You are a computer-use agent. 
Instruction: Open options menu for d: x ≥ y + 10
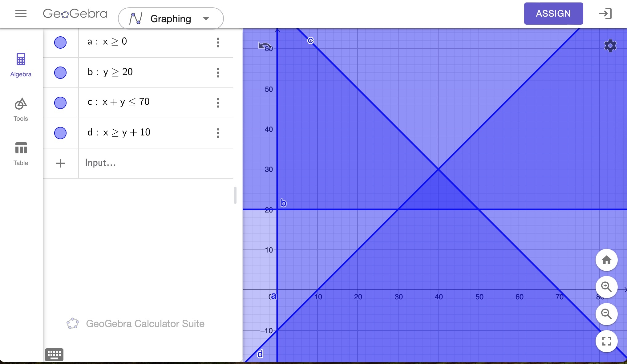(218, 133)
